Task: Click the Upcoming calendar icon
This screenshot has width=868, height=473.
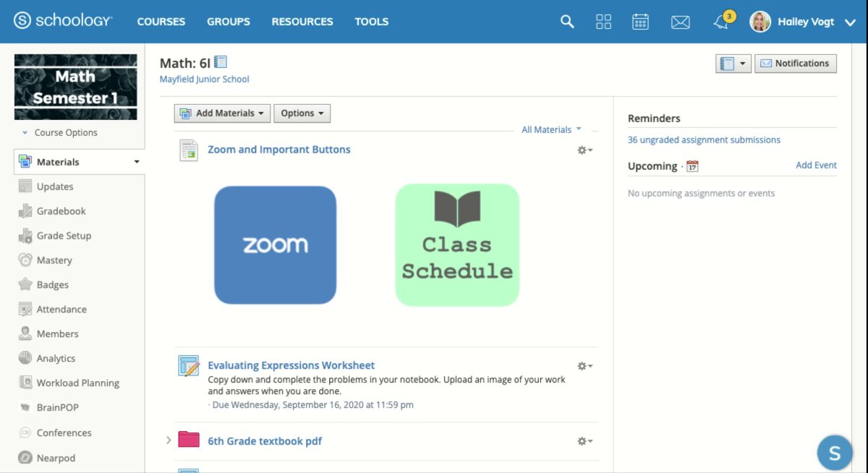Action: pyautogui.click(x=692, y=166)
